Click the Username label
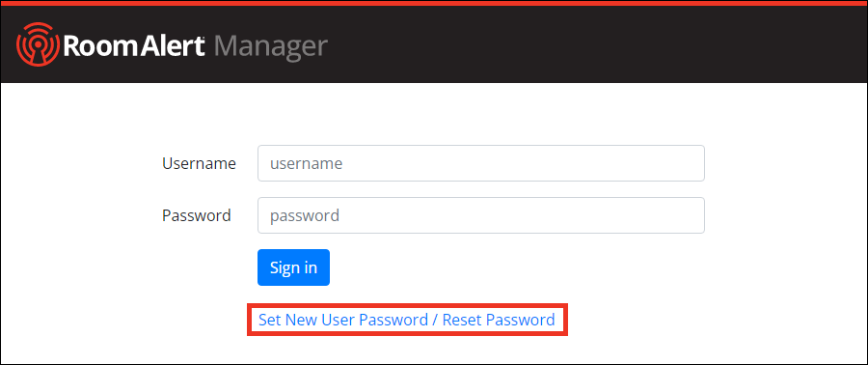This screenshot has height=365, width=868. point(199,164)
